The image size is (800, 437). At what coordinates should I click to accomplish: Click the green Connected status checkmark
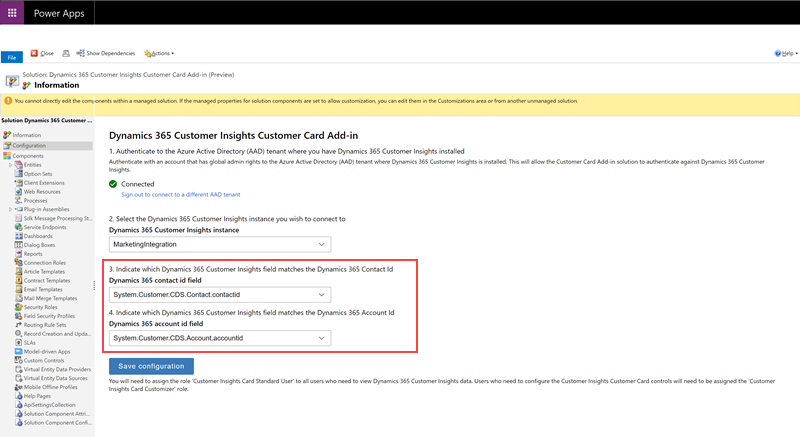(x=113, y=184)
